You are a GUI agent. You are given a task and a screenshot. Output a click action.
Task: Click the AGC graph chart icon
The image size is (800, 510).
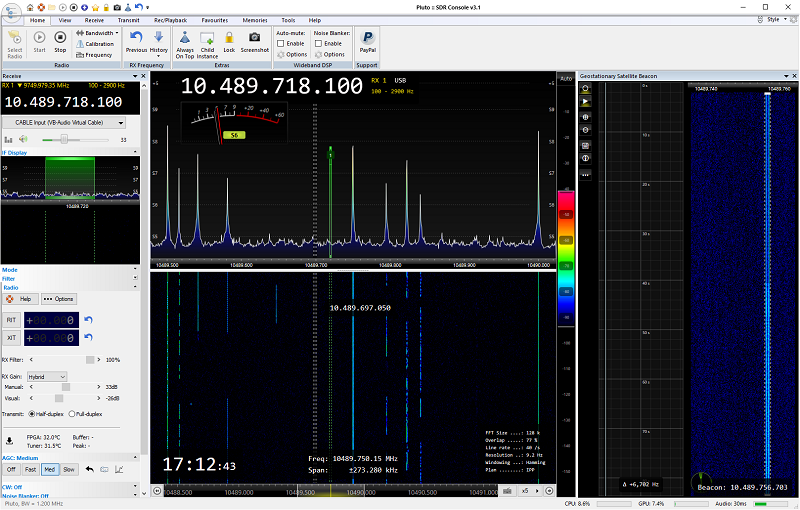tap(119, 469)
